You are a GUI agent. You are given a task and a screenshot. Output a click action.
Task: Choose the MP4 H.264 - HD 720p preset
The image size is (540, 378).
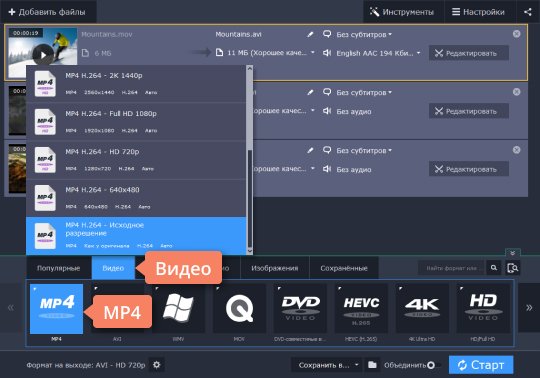click(136, 160)
